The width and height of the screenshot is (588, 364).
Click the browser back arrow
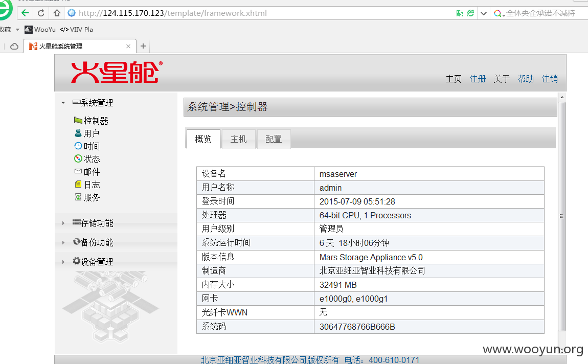click(x=25, y=13)
